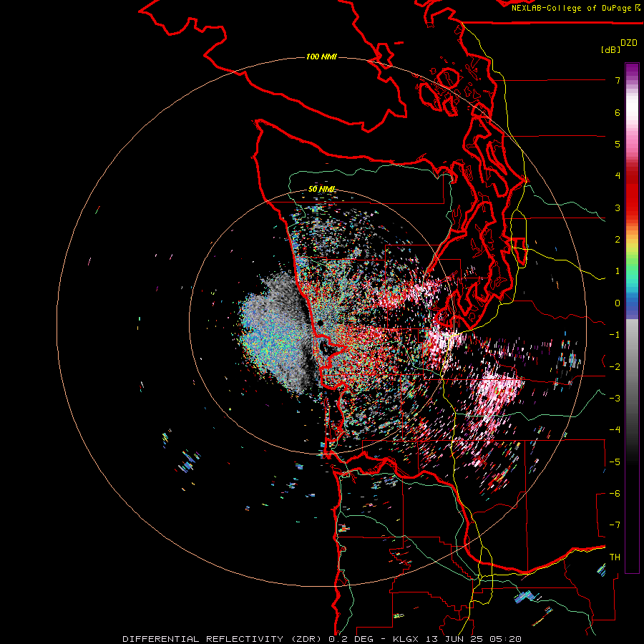
Task: Click the 0.2 DEG elevation text
Action: click(351, 639)
